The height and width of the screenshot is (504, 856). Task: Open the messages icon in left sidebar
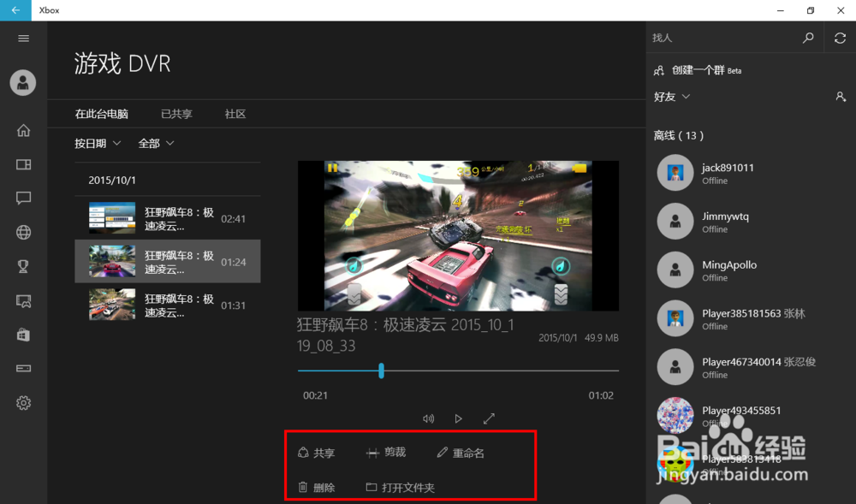click(x=23, y=198)
